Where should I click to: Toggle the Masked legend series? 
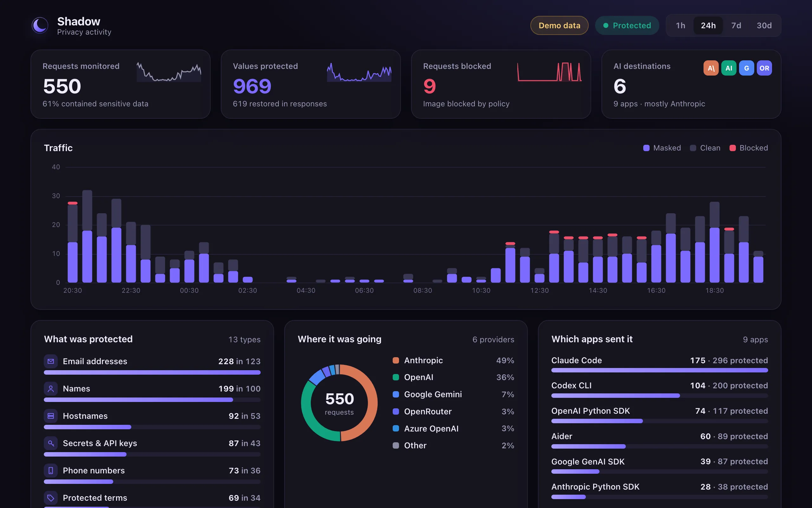[x=662, y=148]
